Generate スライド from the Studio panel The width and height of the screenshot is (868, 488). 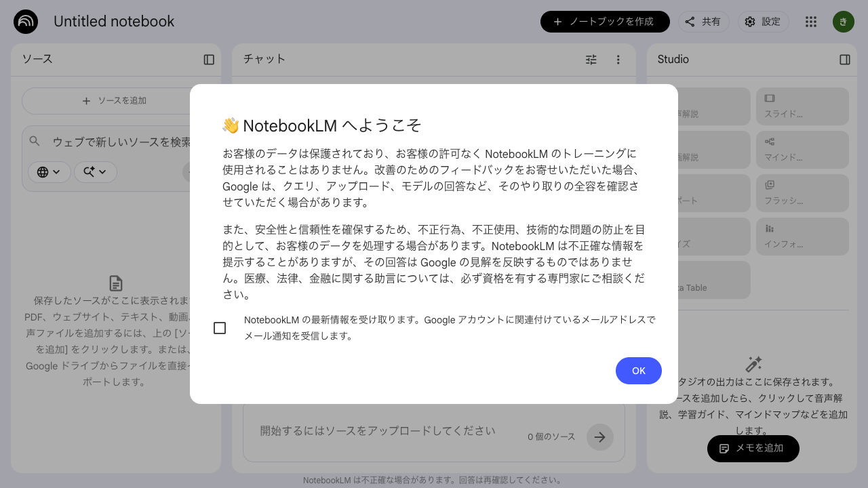802,106
